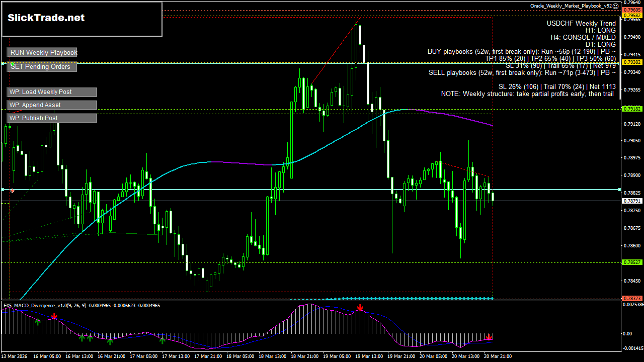Click the red MACD arrow near 16 Mar 05:00
The image size is (644, 362).
54,316
